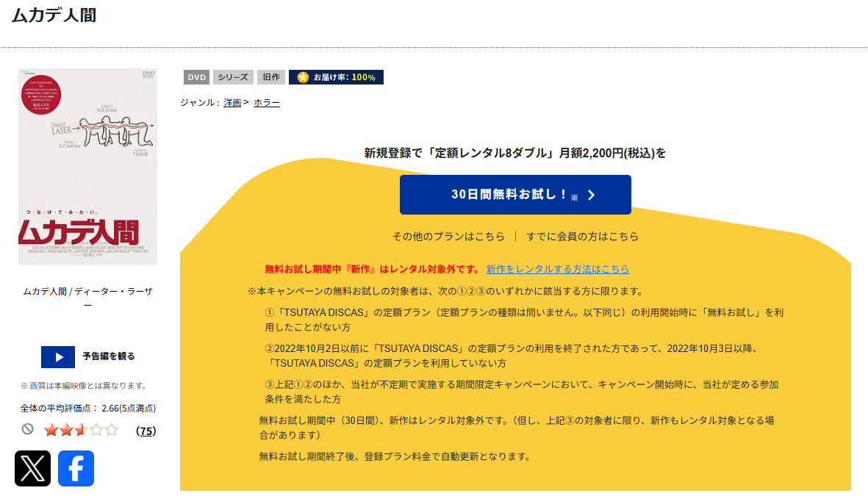This screenshot has width=868, height=496.
Task: Play the trailer with the blue play icon
Action: (58, 357)
